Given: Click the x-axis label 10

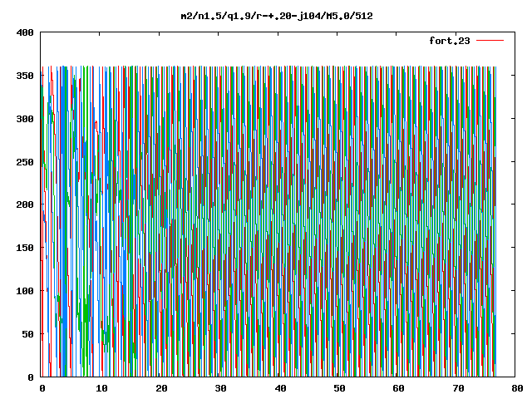Looking at the screenshot, I should point(101,388).
